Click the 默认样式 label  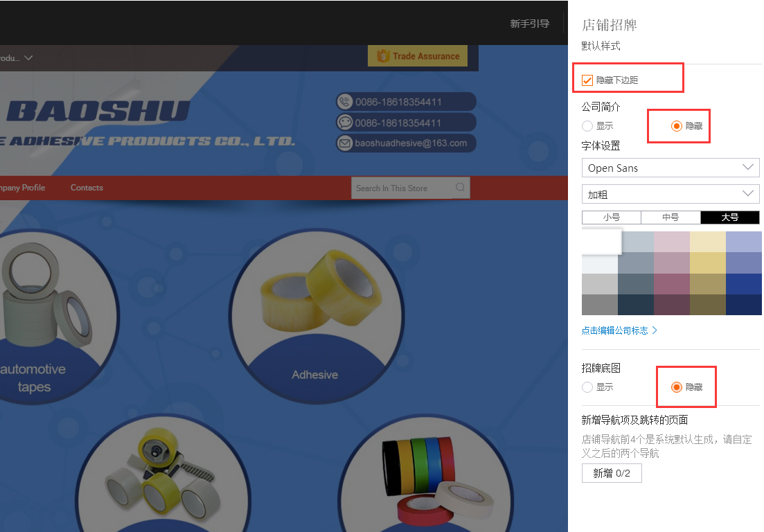tap(601, 46)
